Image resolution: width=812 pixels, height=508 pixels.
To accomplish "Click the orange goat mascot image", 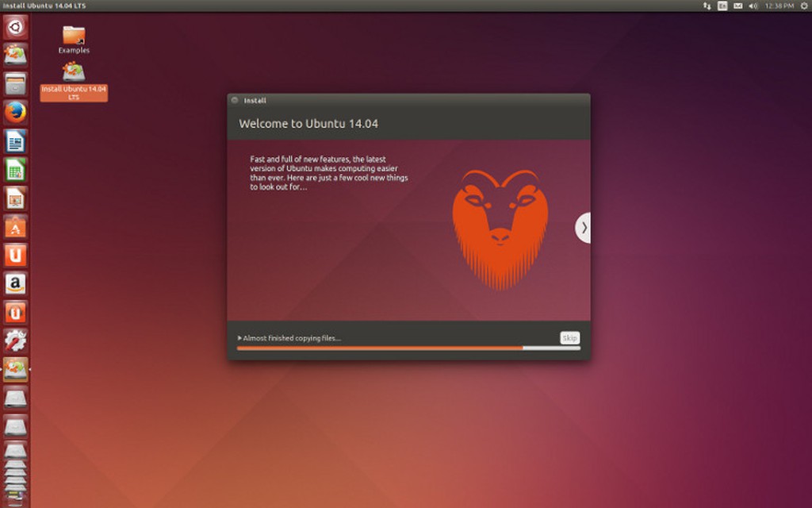I will click(500, 229).
